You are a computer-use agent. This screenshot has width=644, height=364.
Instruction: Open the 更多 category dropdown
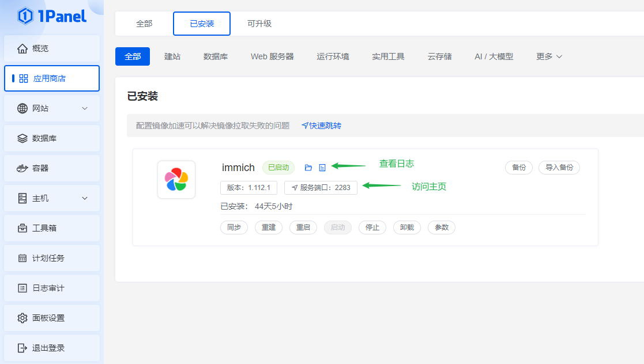point(549,56)
